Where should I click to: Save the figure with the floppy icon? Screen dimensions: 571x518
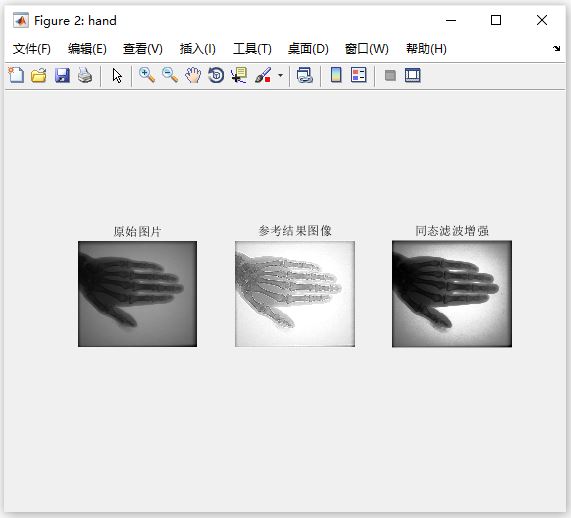pyautogui.click(x=62, y=75)
